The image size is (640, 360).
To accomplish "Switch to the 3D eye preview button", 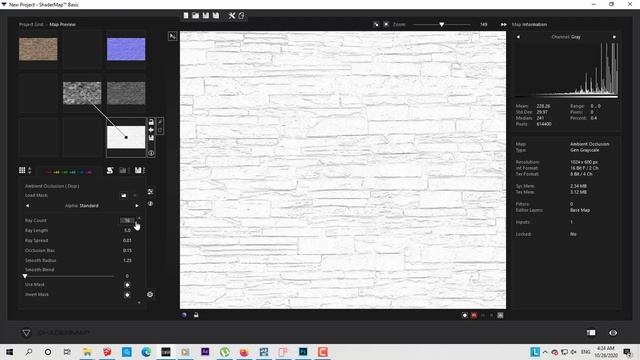I will point(613,333).
